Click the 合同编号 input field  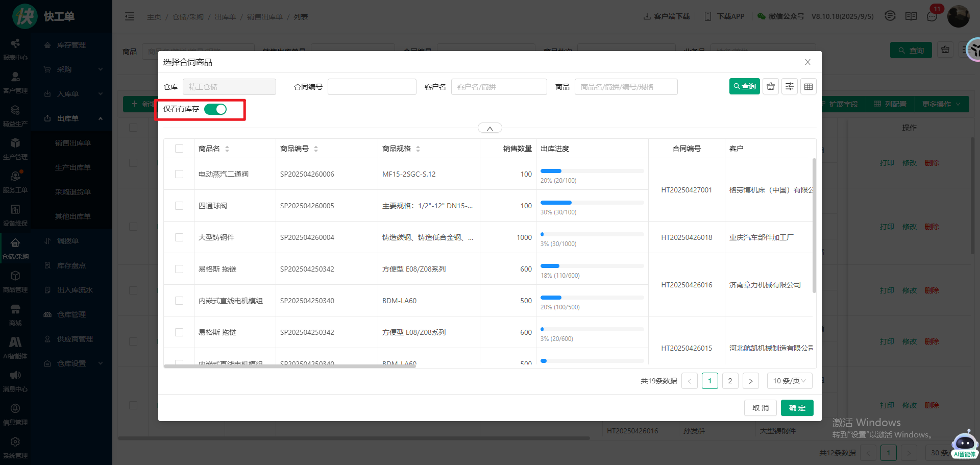(372, 87)
